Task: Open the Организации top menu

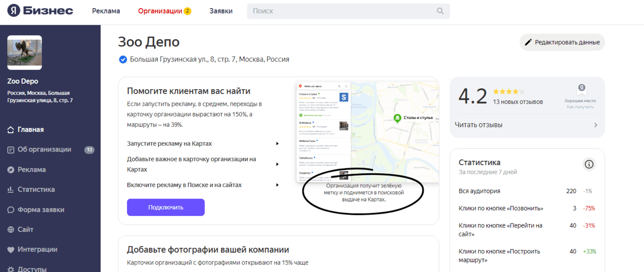Action: 160,11
